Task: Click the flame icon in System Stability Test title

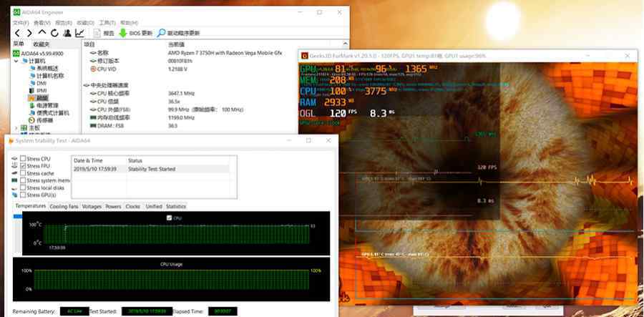Action: tap(10, 141)
